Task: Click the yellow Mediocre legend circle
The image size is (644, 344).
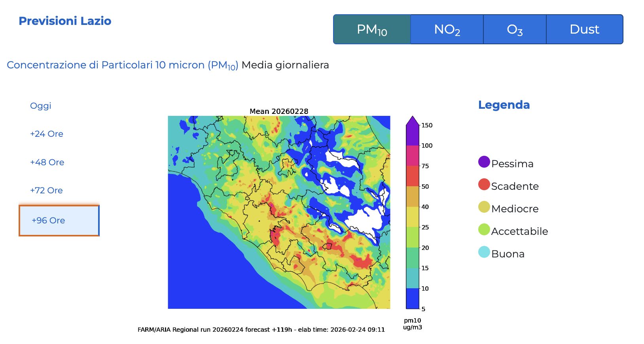Action: click(x=484, y=207)
